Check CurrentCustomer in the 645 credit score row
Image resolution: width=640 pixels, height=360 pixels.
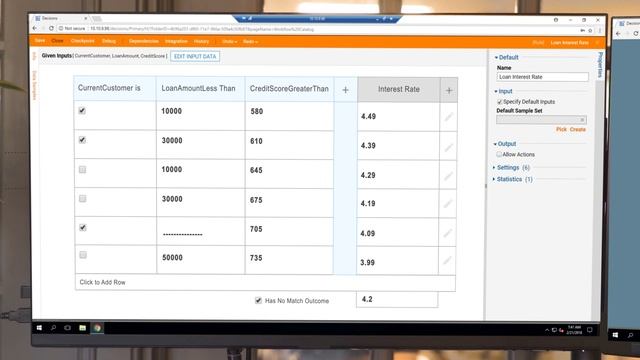(82, 169)
